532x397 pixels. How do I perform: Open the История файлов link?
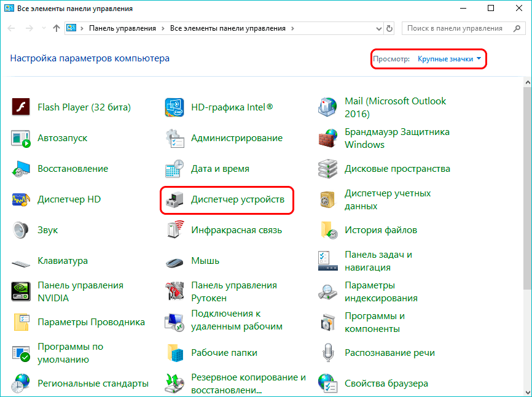click(380, 230)
